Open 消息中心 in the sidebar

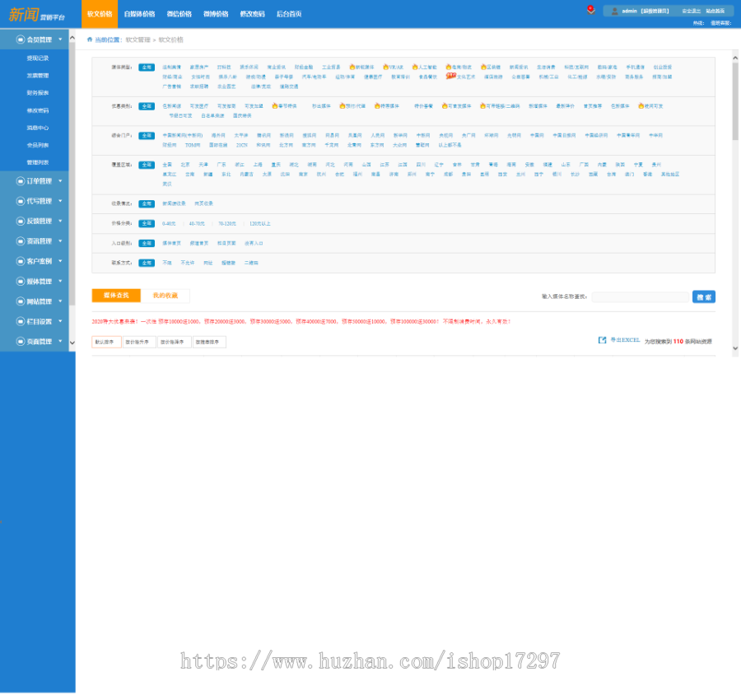[x=38, y=128]
